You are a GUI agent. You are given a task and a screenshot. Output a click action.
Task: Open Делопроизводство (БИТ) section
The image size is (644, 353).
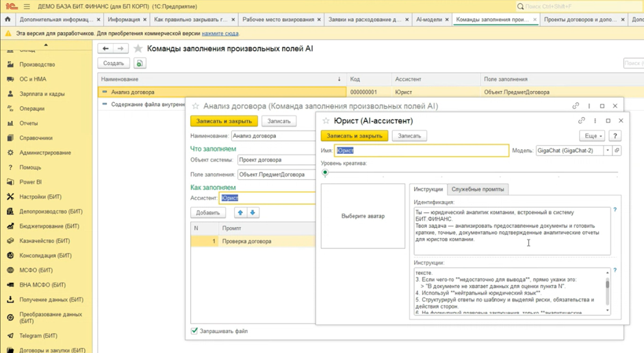click(51, 212)
